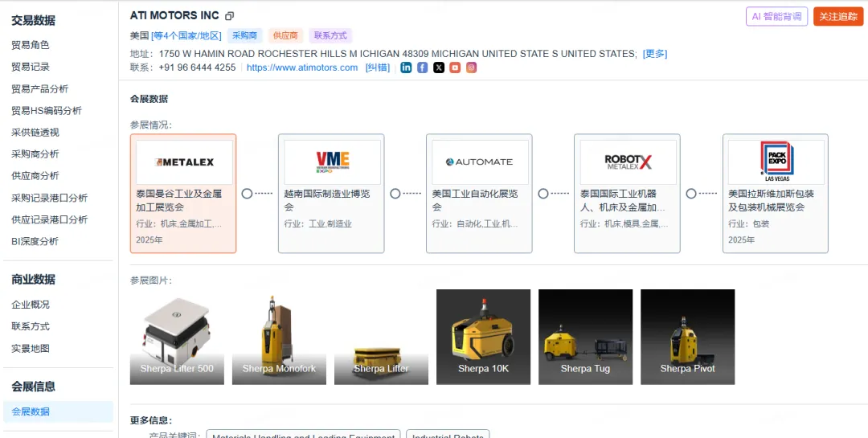Screen dimensions: 868x438
Task: Open the Sherpa Monofork image
Action: 279,337
